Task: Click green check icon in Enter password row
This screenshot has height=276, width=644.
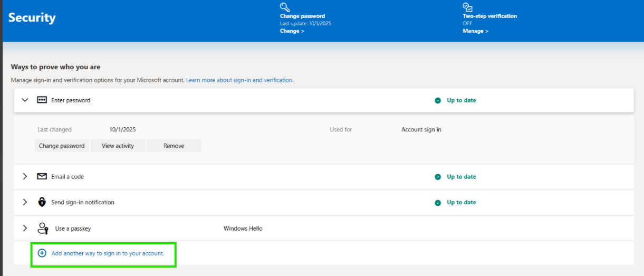Action: tap(438, 100)
